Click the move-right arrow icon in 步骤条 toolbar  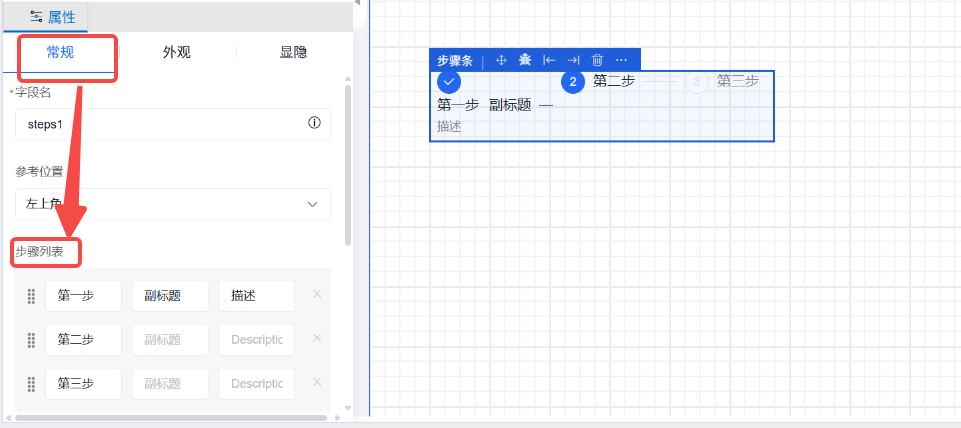[573, 60]
